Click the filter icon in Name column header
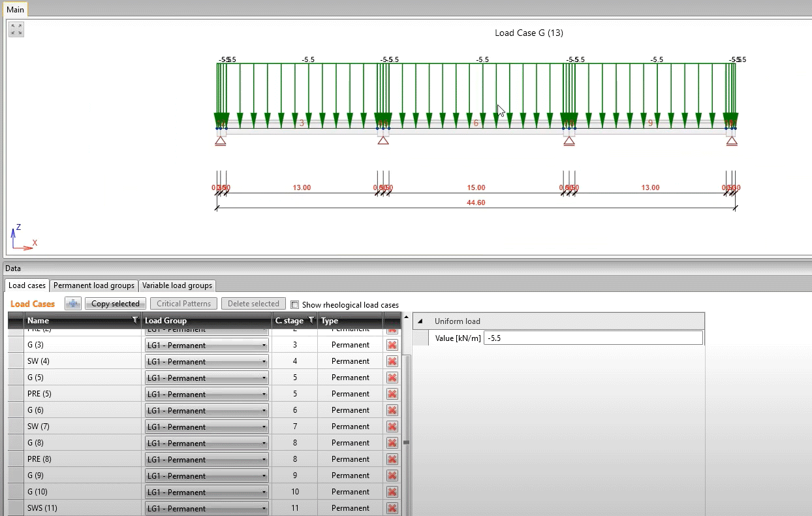Image resolution: width=812 pixels, height=516 pixels. 134,320
